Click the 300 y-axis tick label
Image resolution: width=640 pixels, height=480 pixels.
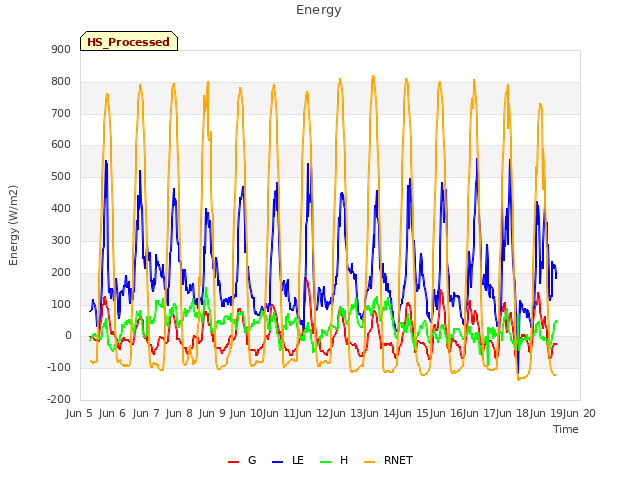pyautogui.click(x=61, y=240)
